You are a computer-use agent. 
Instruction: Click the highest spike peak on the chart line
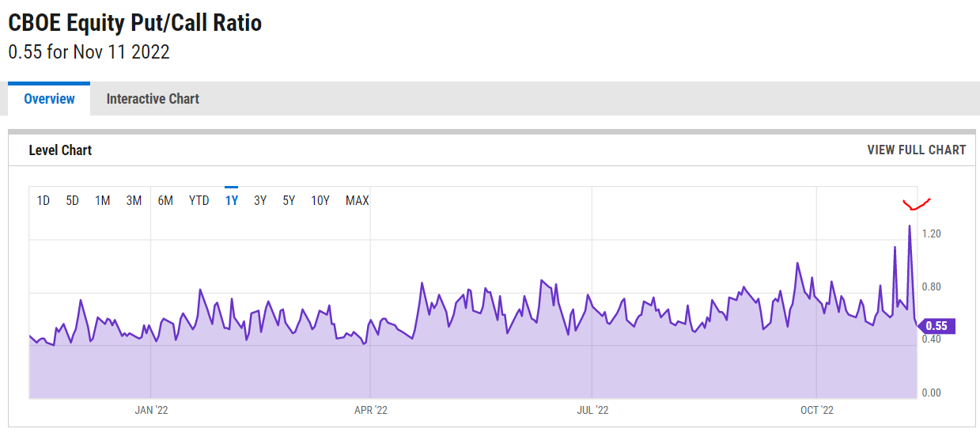(x=909, y=226)
